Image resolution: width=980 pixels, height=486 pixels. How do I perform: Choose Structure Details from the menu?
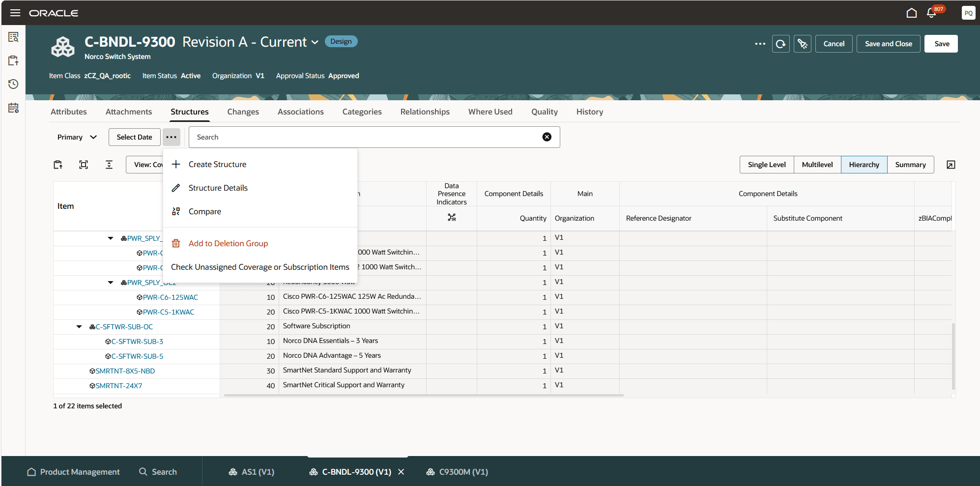coord(260,188)
